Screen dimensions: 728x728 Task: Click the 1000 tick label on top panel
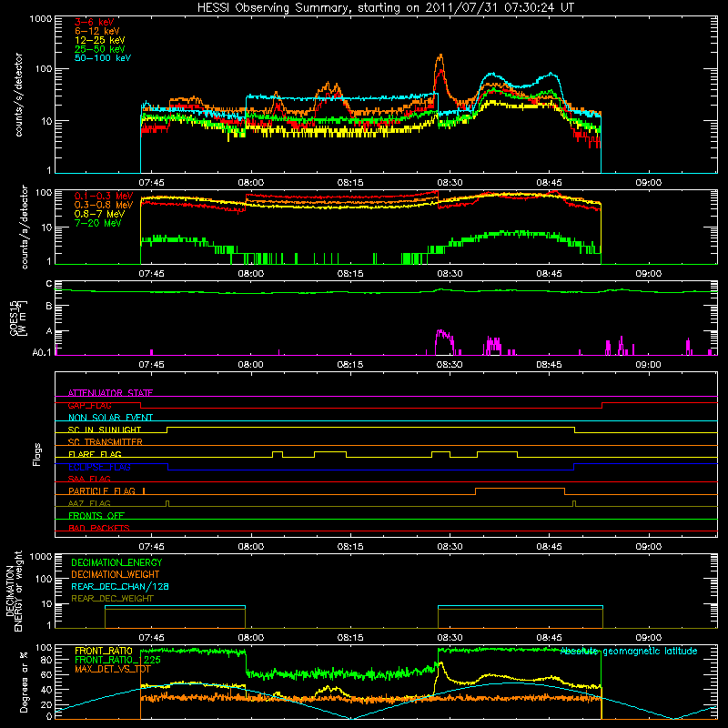41,19
